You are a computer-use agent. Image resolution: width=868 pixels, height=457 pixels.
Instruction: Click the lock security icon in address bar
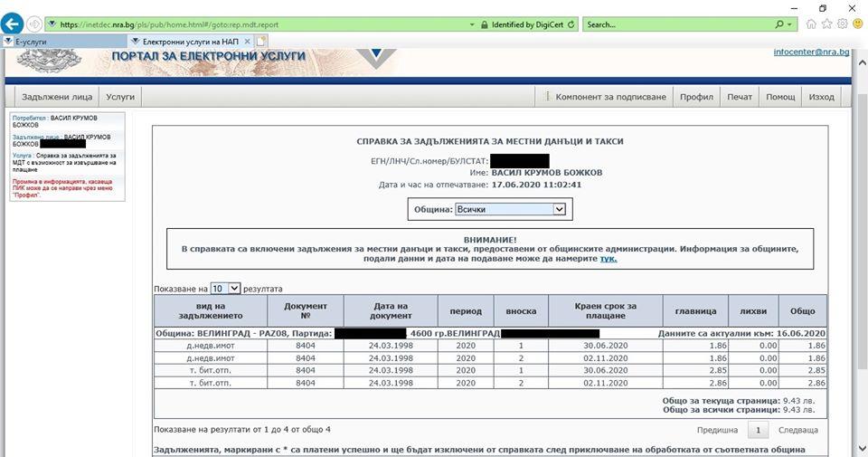pos(485,24)
